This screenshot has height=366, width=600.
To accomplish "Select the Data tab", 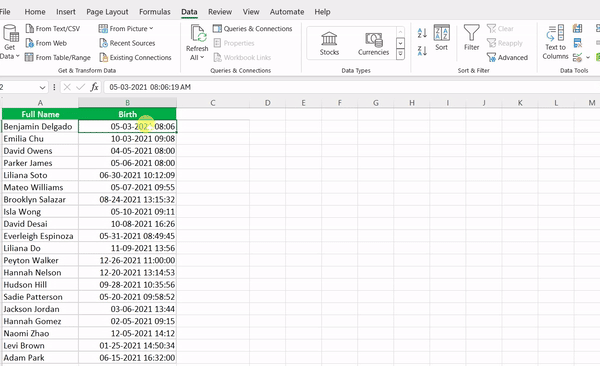I will pos(189,12).
